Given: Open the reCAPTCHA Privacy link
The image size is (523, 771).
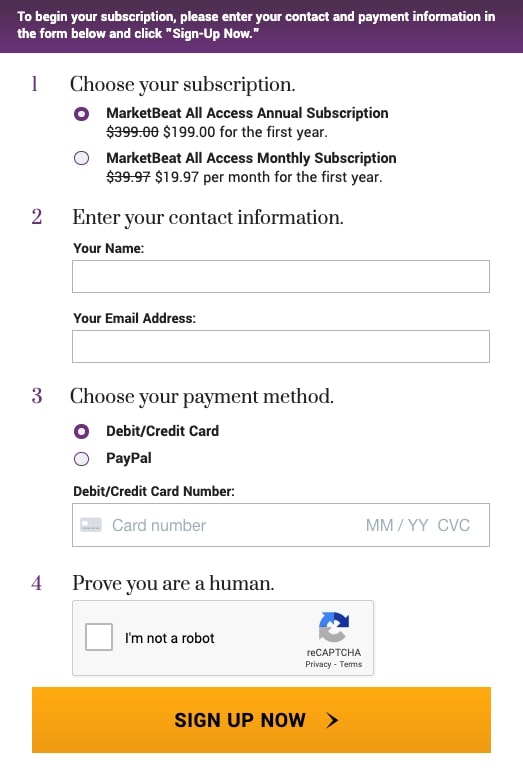Looking at the screenshot, I should coord(318,664).
